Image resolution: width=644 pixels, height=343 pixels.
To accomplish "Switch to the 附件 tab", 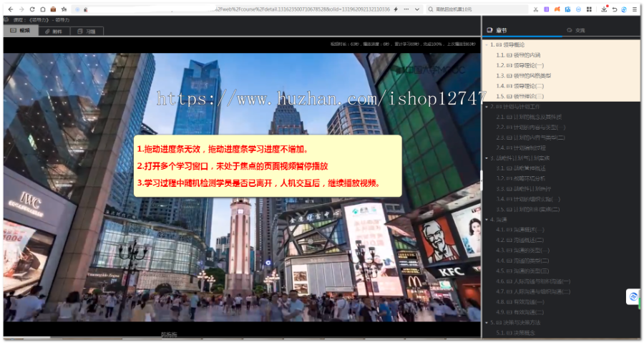I will point(54,32).
